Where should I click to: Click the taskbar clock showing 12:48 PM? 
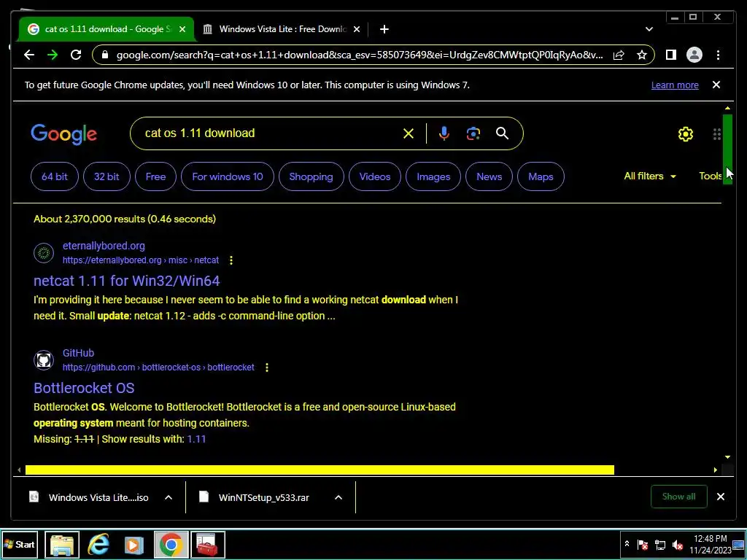click(710, 544)
